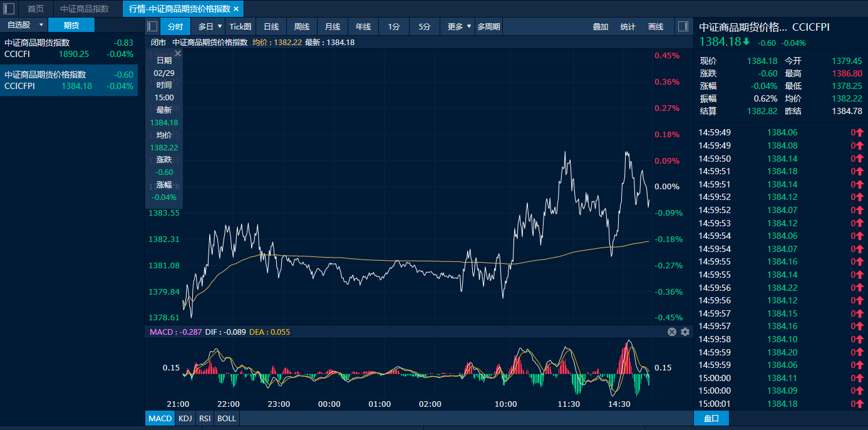Open the 更多 periods dropdown
This screenshot has height=430, width=868.
pyautogui.click(x=459, y=26)
